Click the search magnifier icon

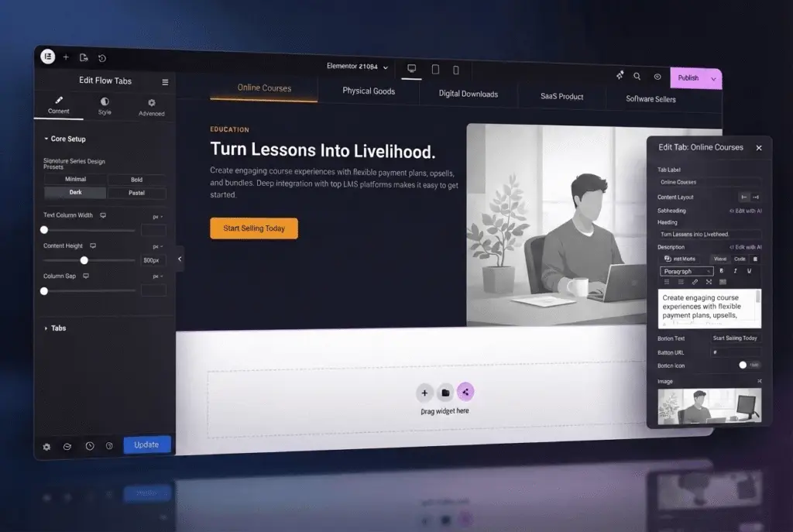(637, 77)
